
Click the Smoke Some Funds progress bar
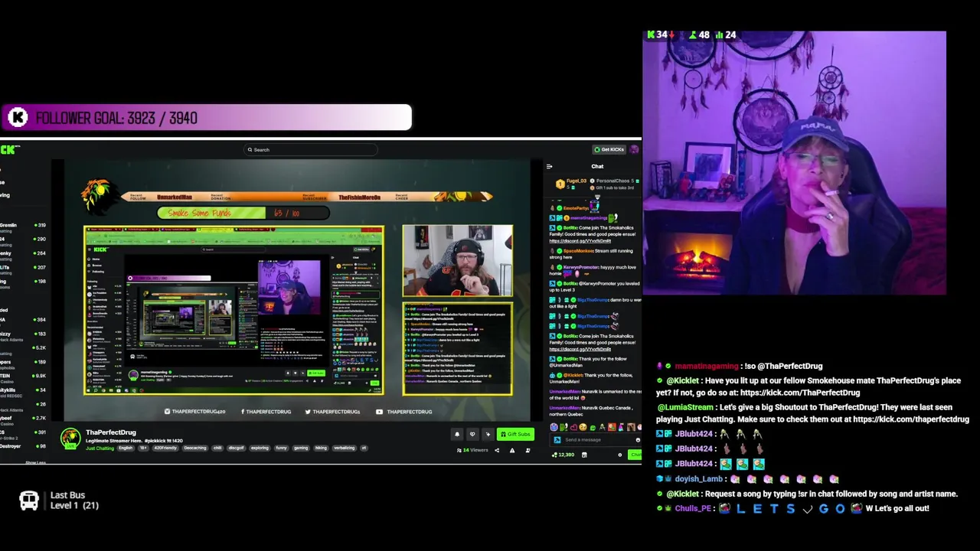click(x=244, y=213)
